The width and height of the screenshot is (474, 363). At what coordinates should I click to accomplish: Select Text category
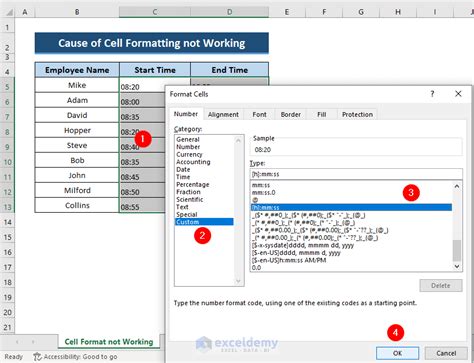204,207
